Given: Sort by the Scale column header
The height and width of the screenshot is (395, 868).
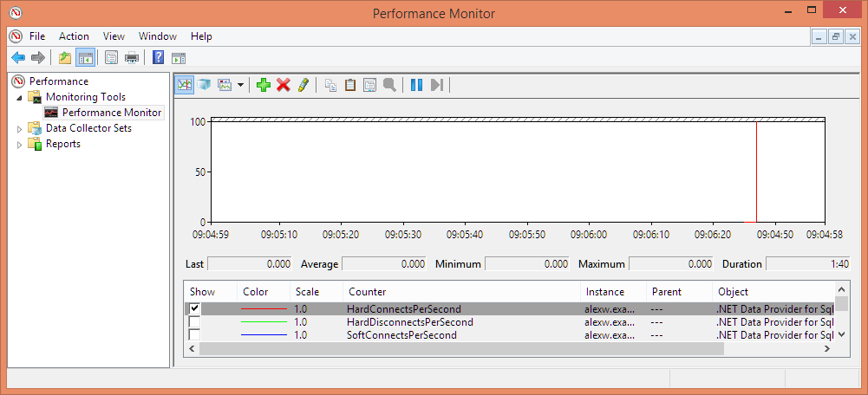Looking at the screenshot, I should 317,292.
